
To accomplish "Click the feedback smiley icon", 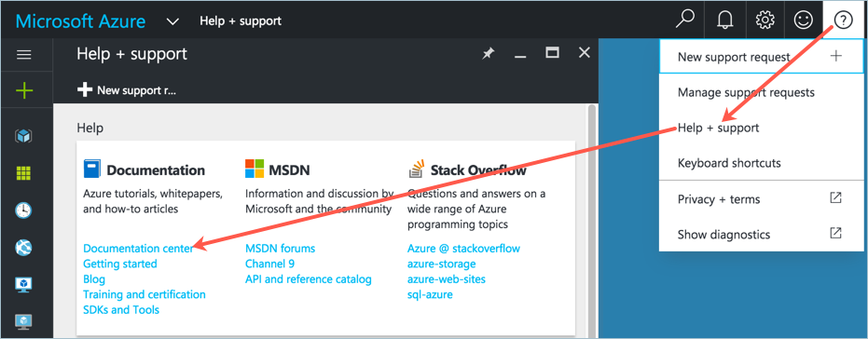I will click(x=803, y=20).
